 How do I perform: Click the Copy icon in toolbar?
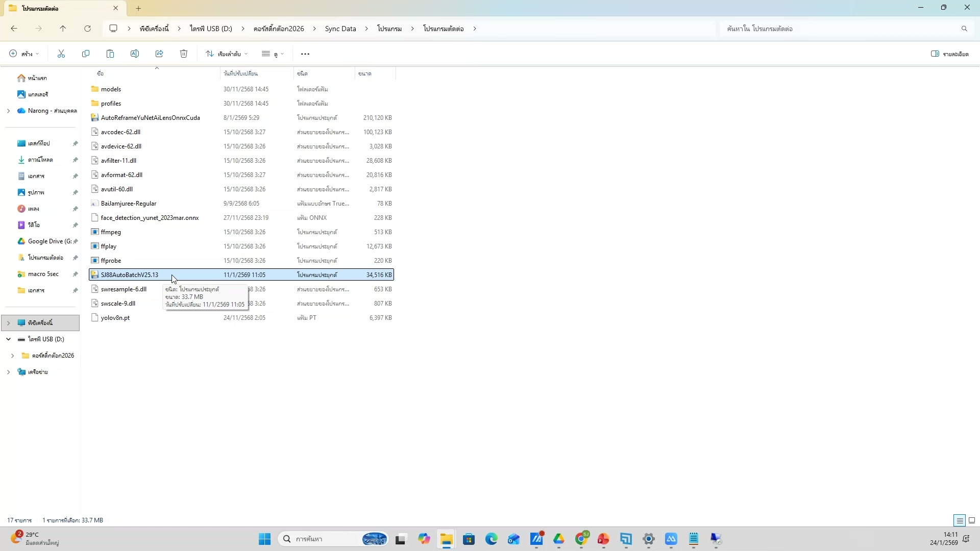pos(86,54)
